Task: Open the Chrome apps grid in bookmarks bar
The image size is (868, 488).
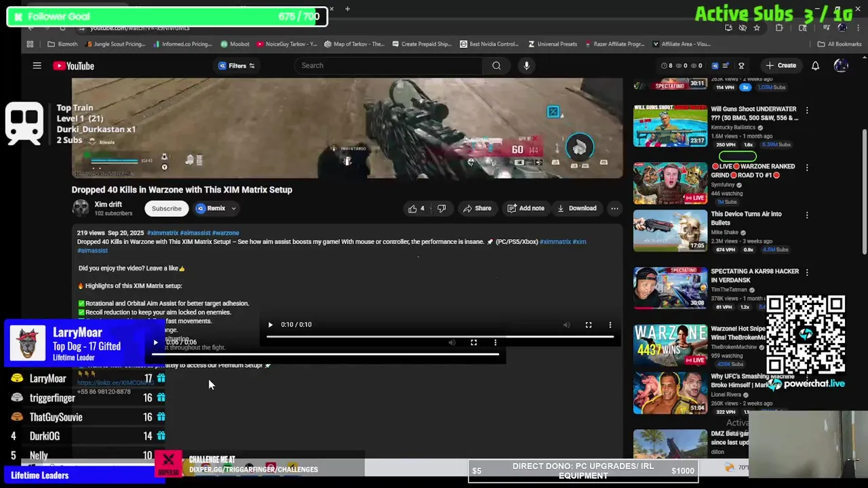Action: pyautogui.click(x=30, y=44)
